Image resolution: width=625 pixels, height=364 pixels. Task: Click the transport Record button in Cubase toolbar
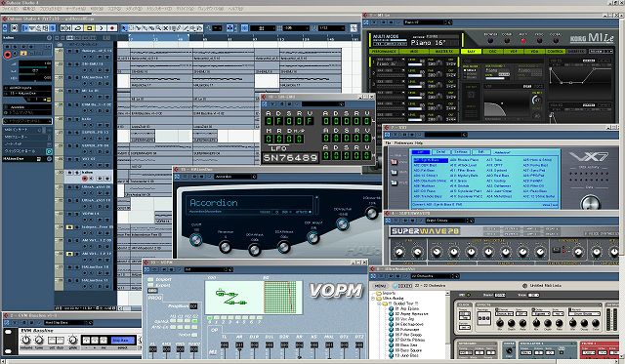(112, 28)
